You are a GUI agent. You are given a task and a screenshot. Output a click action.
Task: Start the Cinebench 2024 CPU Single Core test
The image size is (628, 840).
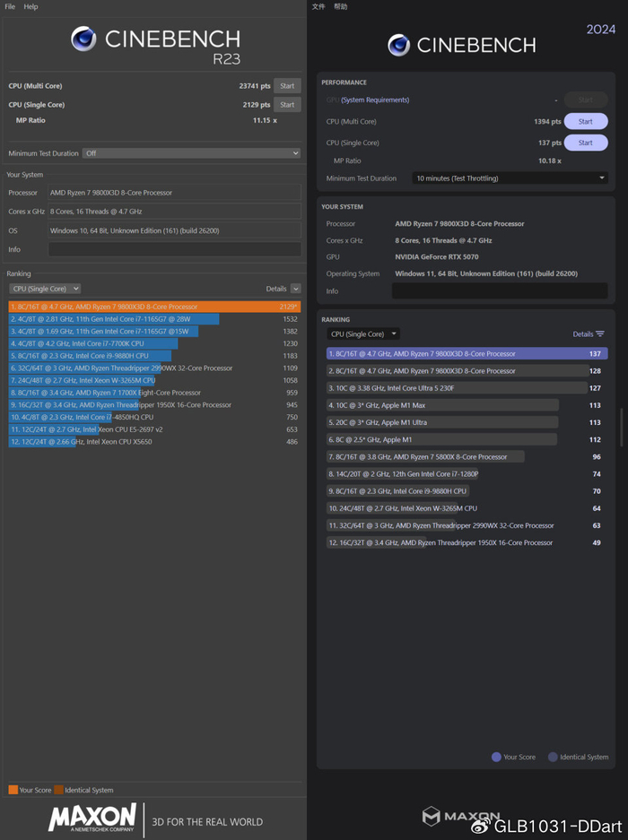click(x=585, y=143)
